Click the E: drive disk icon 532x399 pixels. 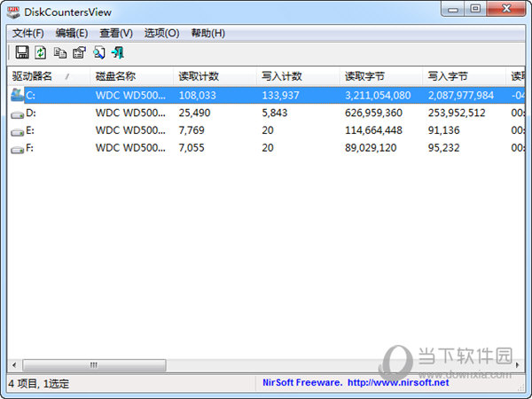(17, 132)
